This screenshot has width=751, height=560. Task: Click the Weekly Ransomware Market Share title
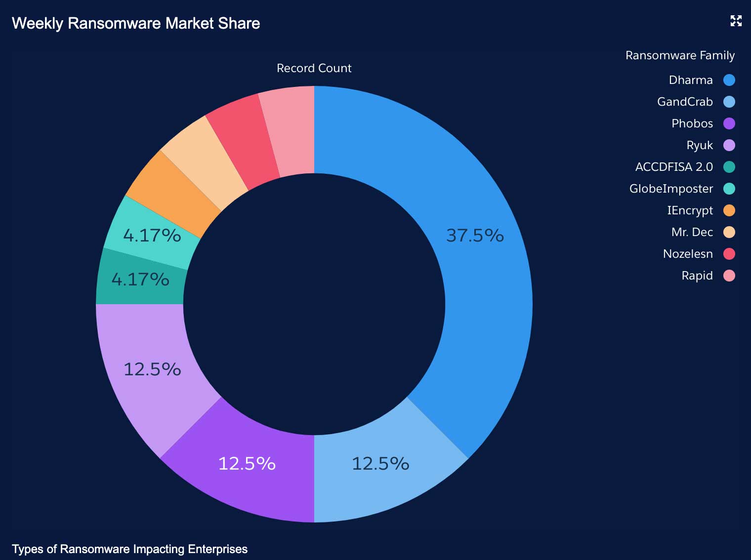click(x=136, y=23)
